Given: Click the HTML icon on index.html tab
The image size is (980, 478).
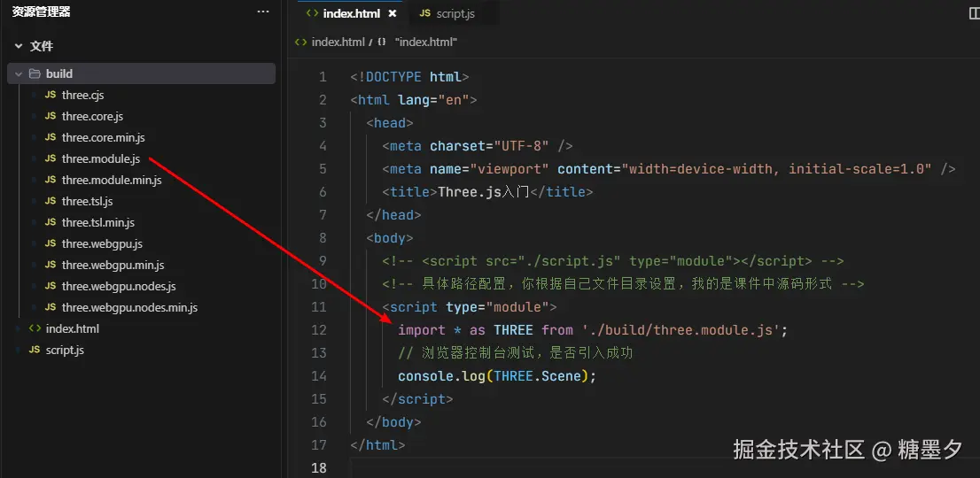Looking at the screenshot, I should (313, 13).
